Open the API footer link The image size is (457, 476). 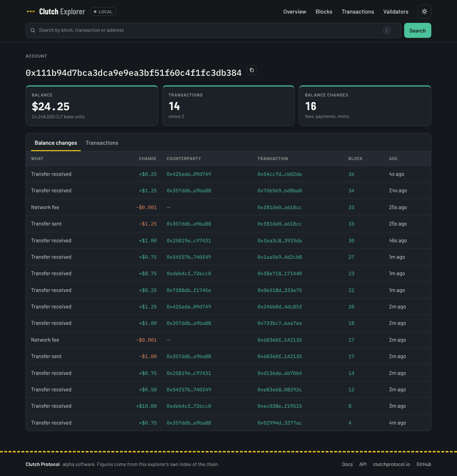tap(363, 464)
